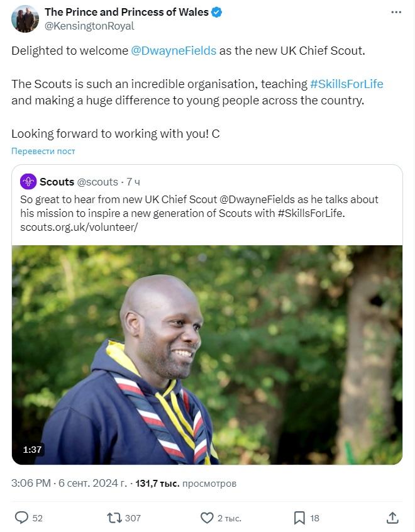The height and width of the screenshot is (532, 415).
Task: Click the blue verified badge icon
Action: coord(217,13)
